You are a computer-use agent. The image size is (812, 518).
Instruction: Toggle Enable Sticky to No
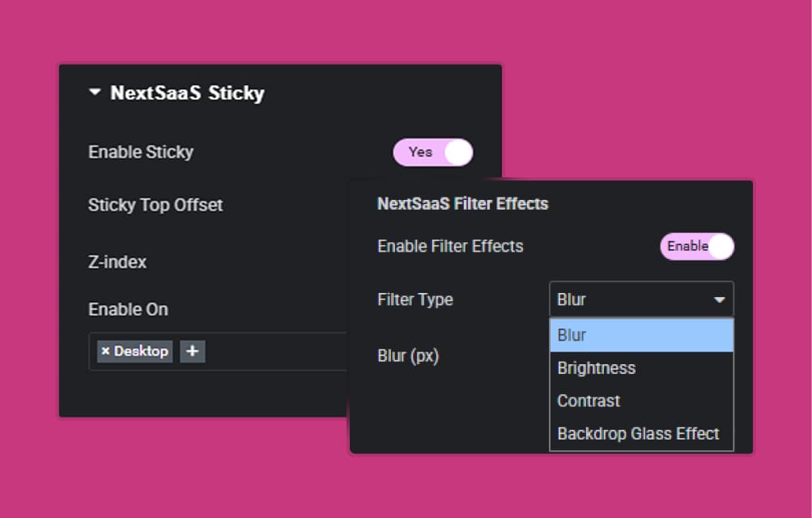[x=433, y=152]
